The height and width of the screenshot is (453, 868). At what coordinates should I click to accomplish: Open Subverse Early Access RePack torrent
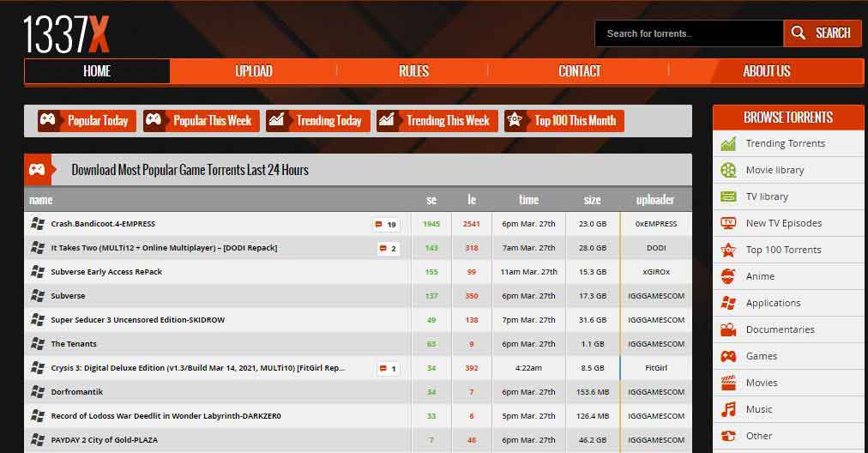106,272
